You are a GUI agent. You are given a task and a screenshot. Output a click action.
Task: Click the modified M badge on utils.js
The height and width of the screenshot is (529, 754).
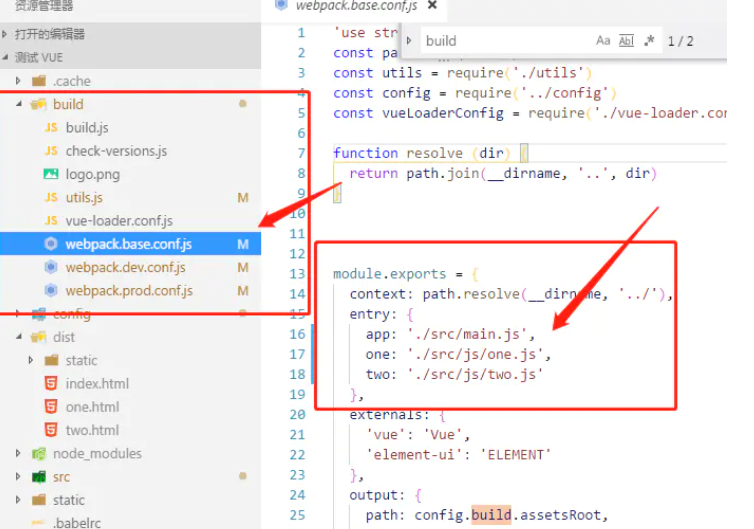point(243,197)
